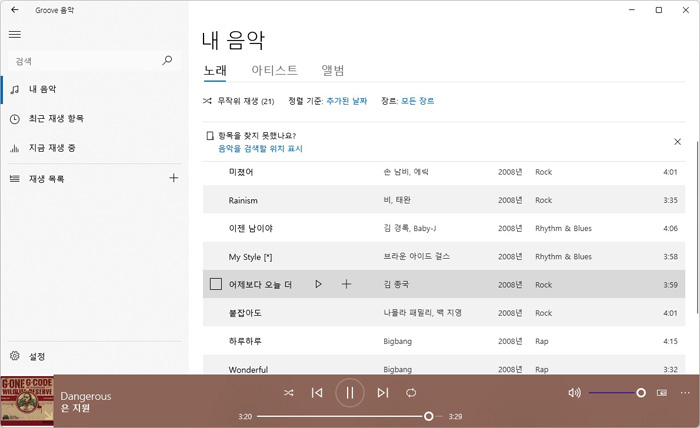This screenshot has height=428, width=700.
Task: Switch to the 앨범 tab
Action: (x=333, y=71)
